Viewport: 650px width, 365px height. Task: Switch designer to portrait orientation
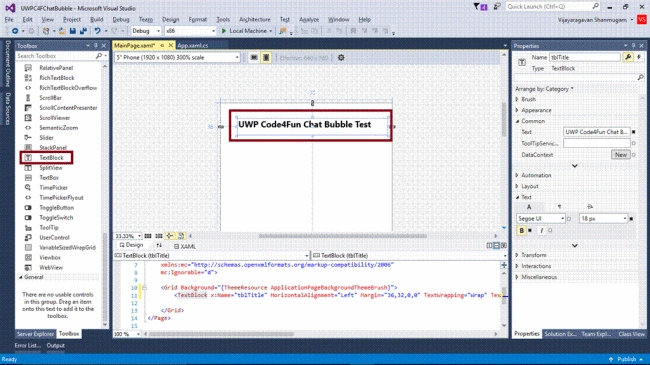[266, 58]
